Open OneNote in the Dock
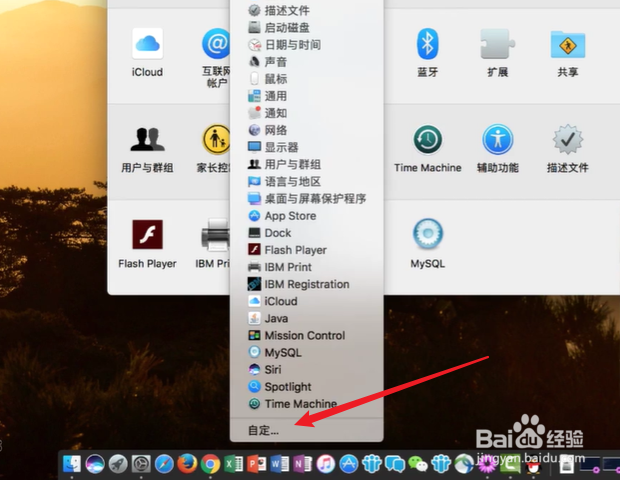This screenshot has width=620, height=480. click(x=302, y=464)
